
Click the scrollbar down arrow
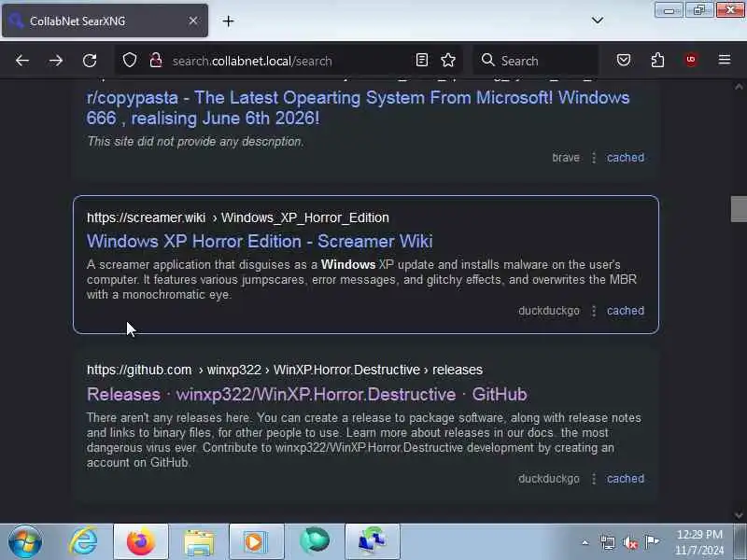pyautogui.click(x=739, y=515)
